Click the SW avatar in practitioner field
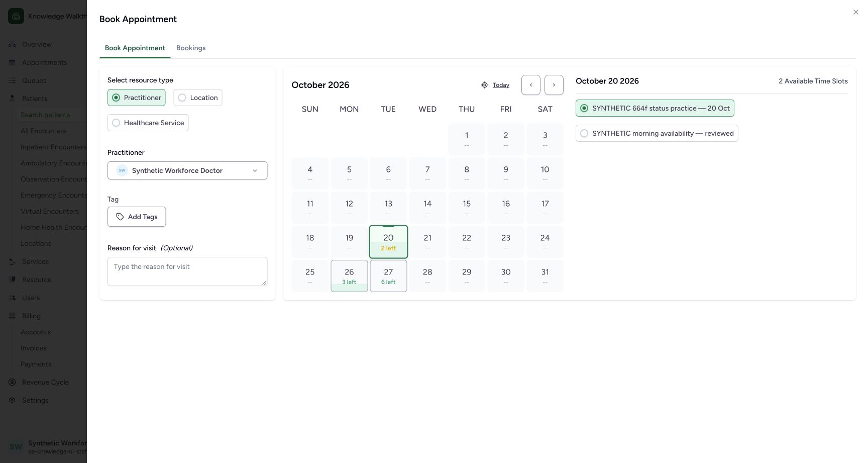This screenshot has height=463, width=868. click(122, 170)
